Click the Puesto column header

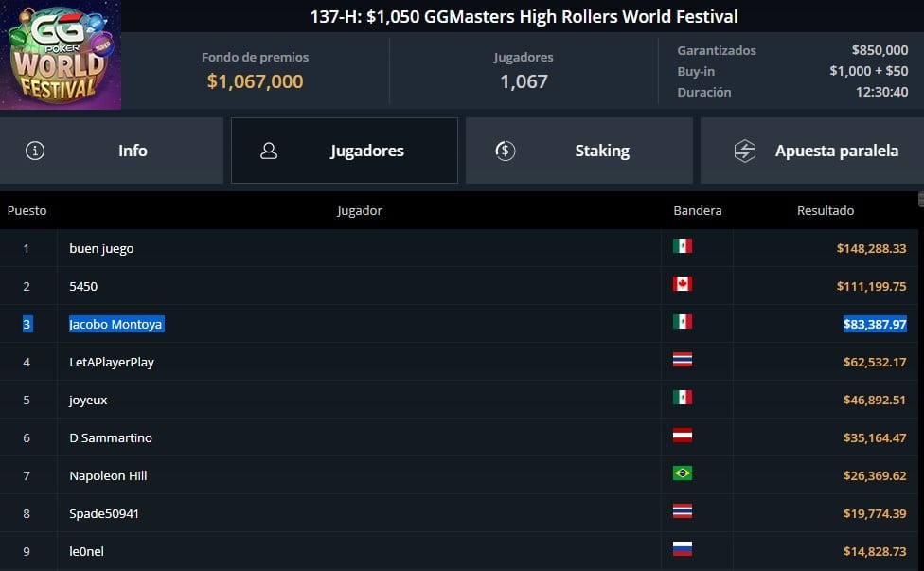pos(27,210)
